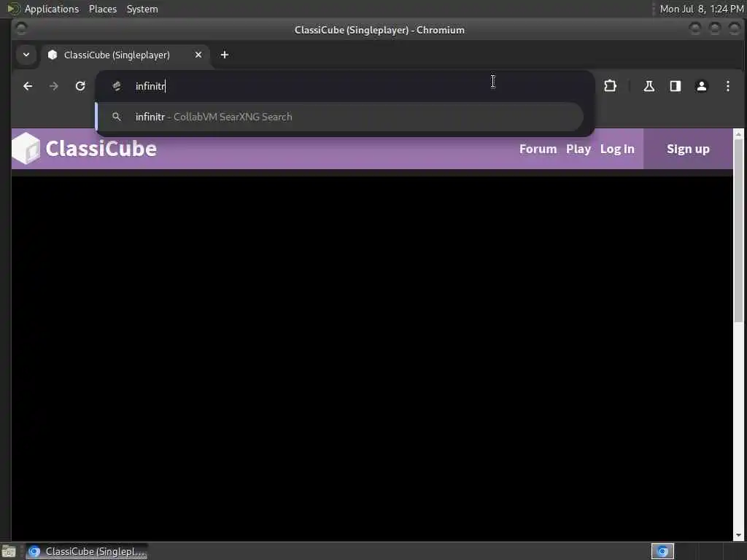Click the page vertical scrollbar thumb
This screenshot has width=747, height=560.
pyautogui.click(x=738, y=231)
